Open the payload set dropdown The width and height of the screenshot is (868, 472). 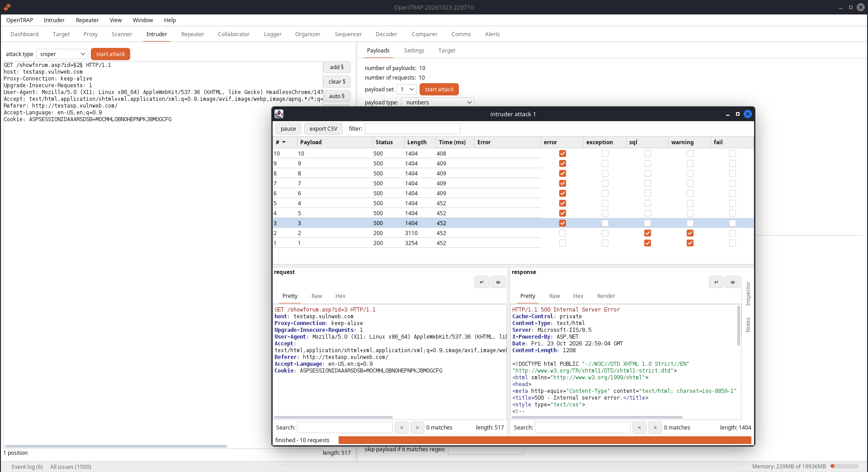click(406, 89)
